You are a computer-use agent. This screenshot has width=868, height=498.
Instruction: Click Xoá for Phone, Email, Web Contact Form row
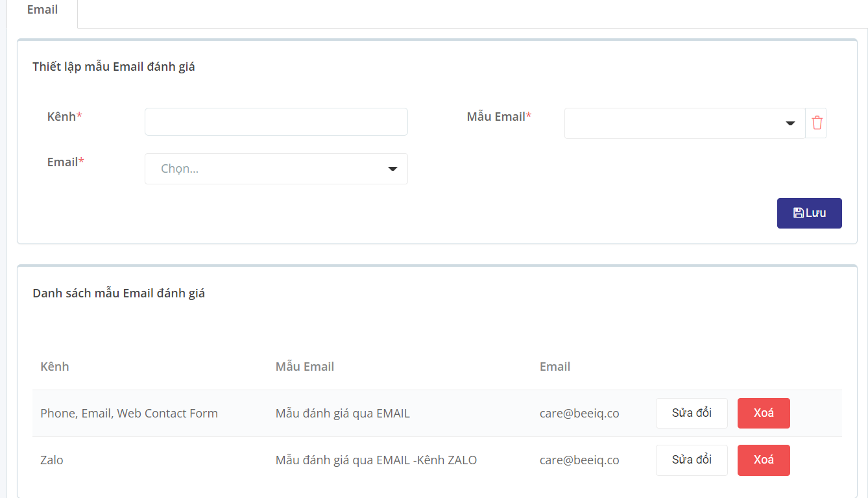click(764, 413)
